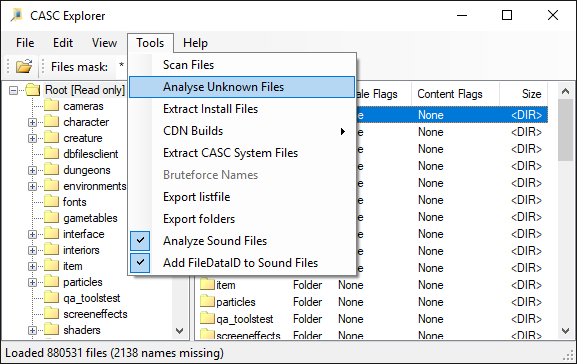The width and height of the screenshot is (577, 364).
Task: Click scroll down arrow of file list
Action: tap(566, 331)
